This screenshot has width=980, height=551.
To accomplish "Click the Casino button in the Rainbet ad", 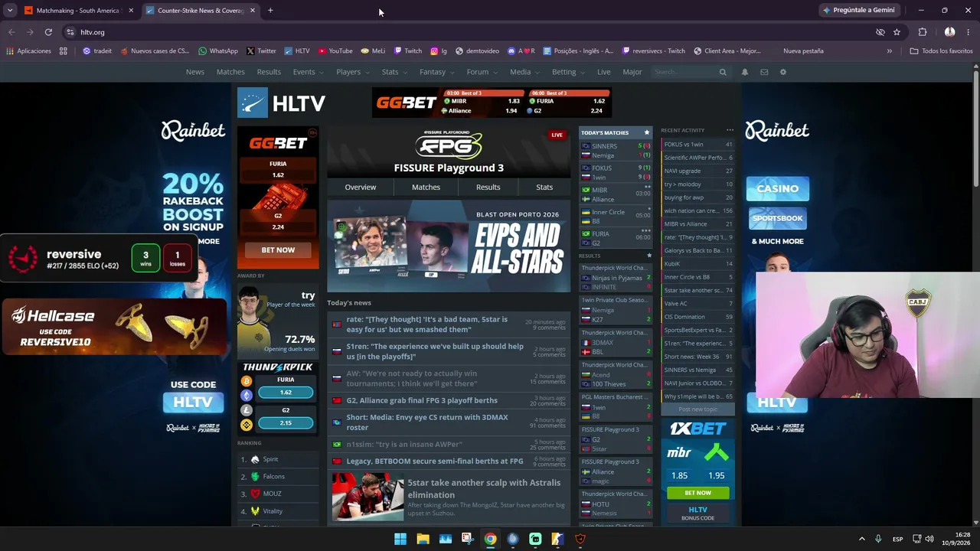I will [778, 188].
